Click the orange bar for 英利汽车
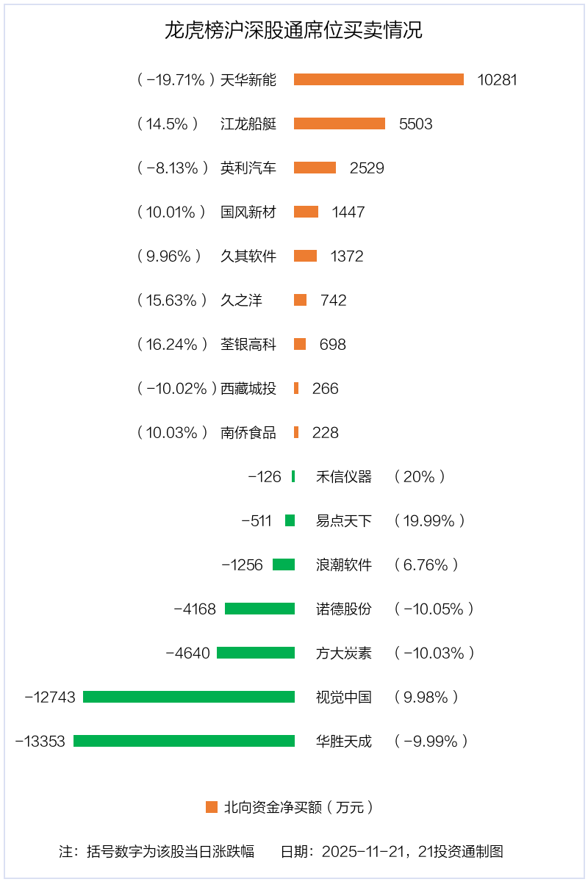The width and height of the screenshot is (588, 882). 315,168
